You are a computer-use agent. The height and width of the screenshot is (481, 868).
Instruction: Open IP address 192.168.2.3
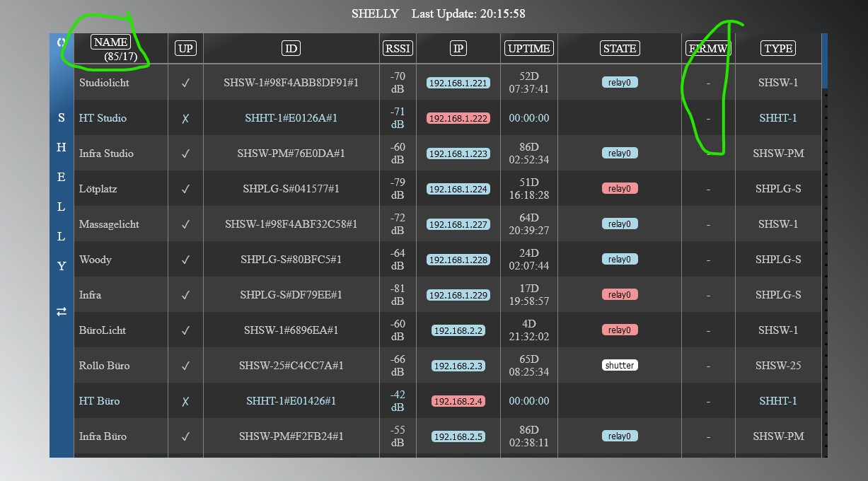pyautogui.click(x=458, y=366)
